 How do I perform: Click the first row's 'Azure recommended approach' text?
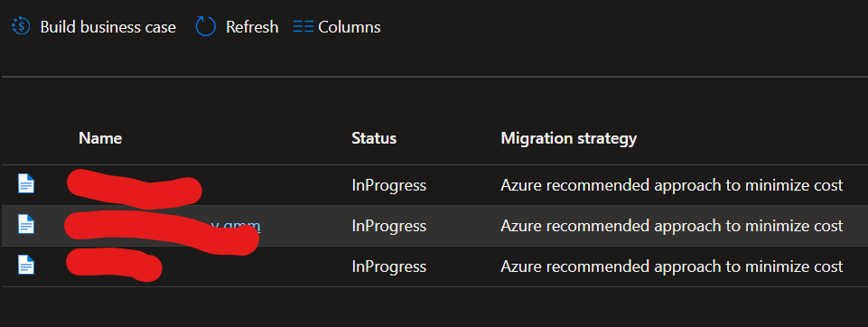pyautogui.click(x=672, y=185)
